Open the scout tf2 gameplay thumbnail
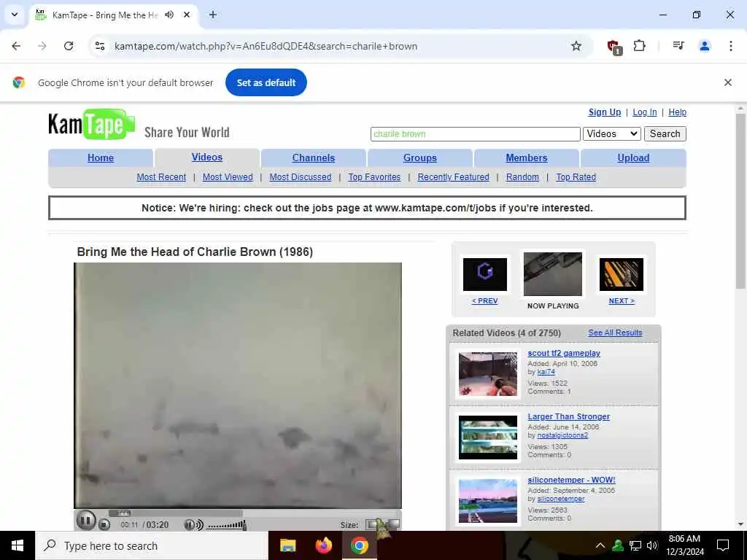This screenshot has height=560, width=747. point(488,374)
